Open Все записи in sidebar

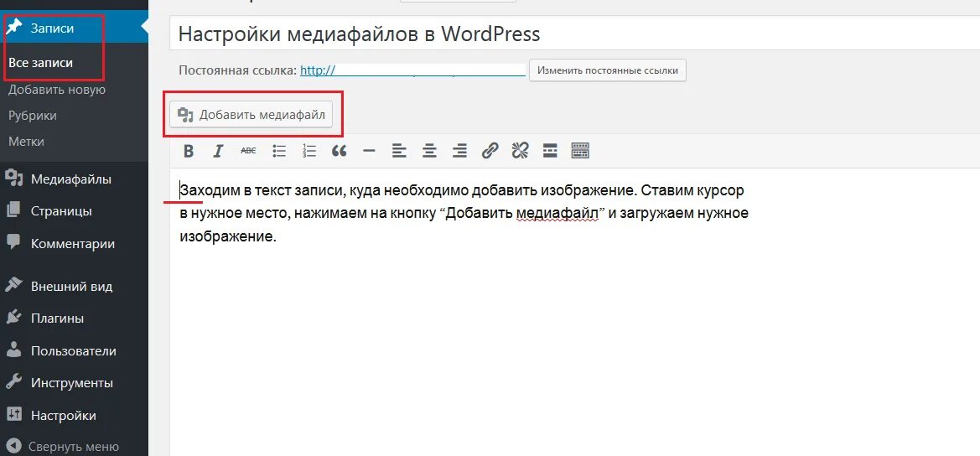(40, 63)
